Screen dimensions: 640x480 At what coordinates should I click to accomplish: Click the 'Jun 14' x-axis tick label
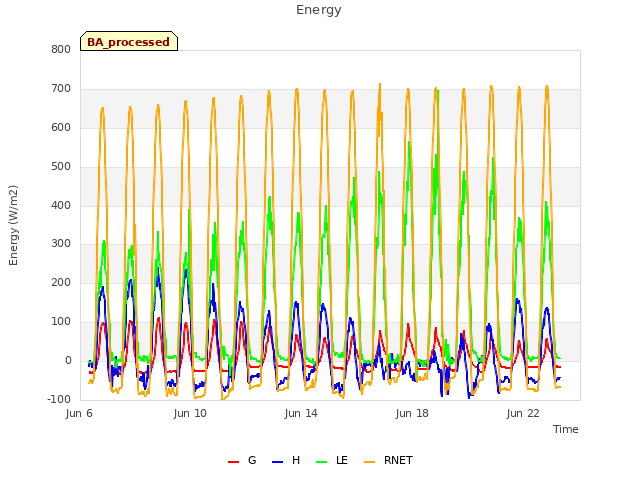tap(301, 413)
